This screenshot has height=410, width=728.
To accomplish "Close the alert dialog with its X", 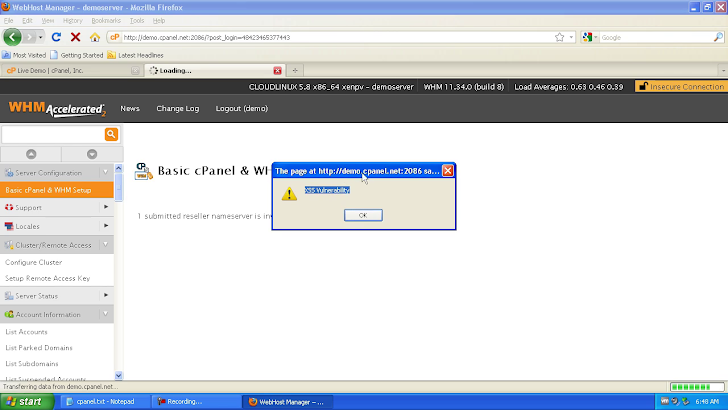I will [x=448, y=171].
